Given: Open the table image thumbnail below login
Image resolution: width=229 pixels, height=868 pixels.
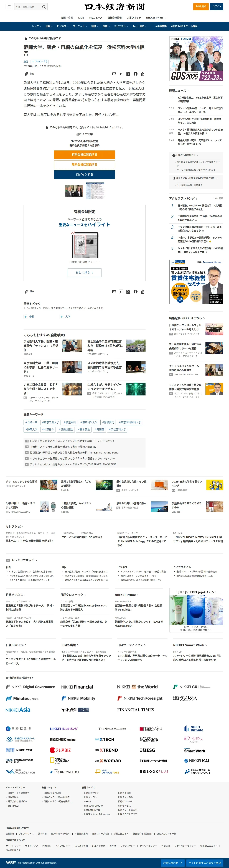Looking at the screenshot, I should pos(95,191).
